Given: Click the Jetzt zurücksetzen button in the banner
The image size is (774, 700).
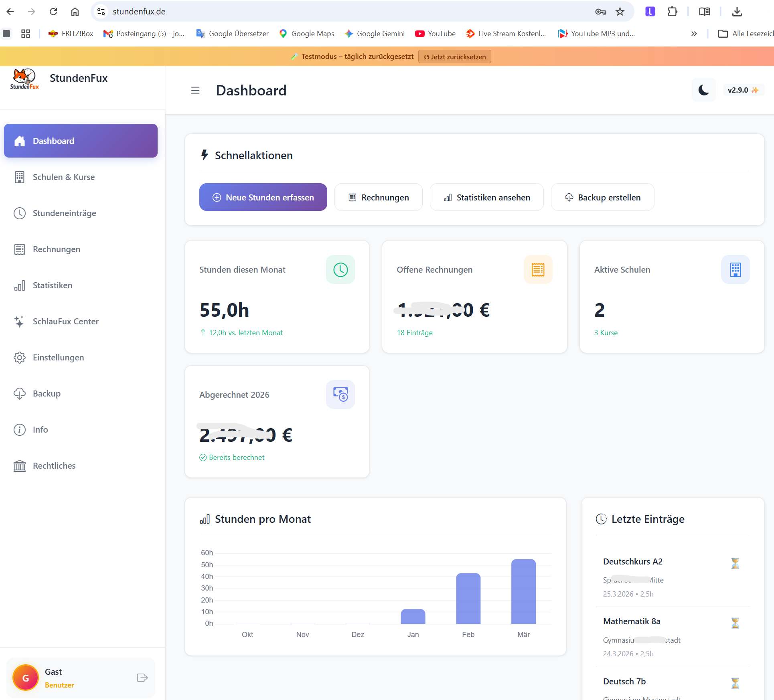Looking at the screenshot, I should [x=454, y=56].
